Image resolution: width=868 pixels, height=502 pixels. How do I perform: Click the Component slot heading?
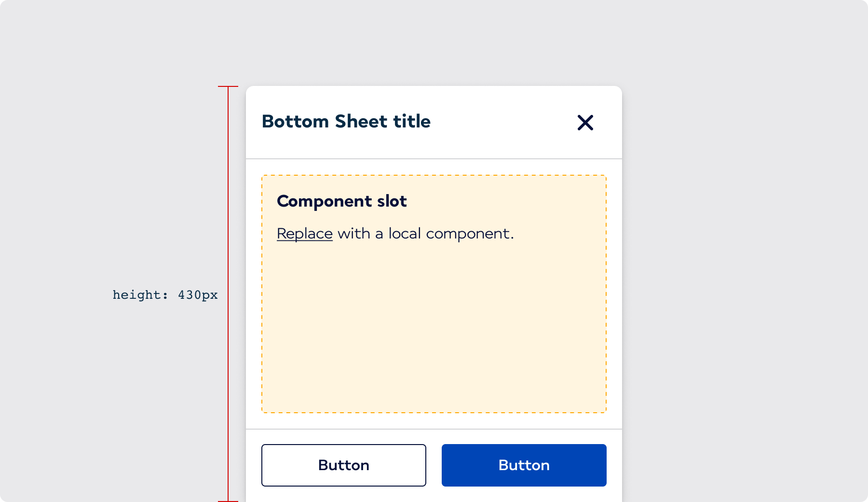[x=342, y=201]
